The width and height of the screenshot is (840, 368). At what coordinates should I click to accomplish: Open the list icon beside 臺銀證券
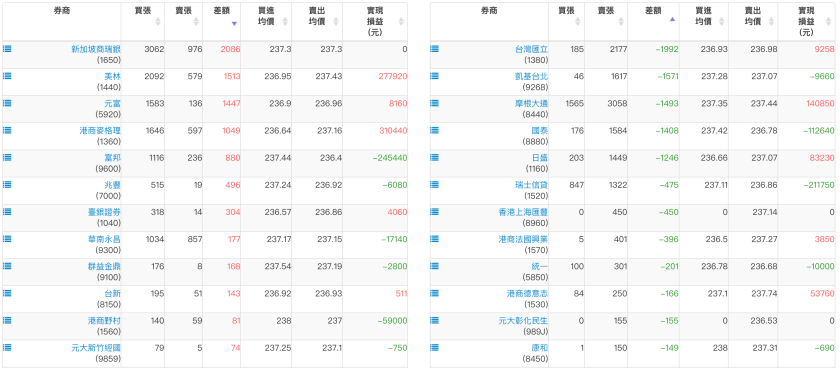[x=7, y=212]
